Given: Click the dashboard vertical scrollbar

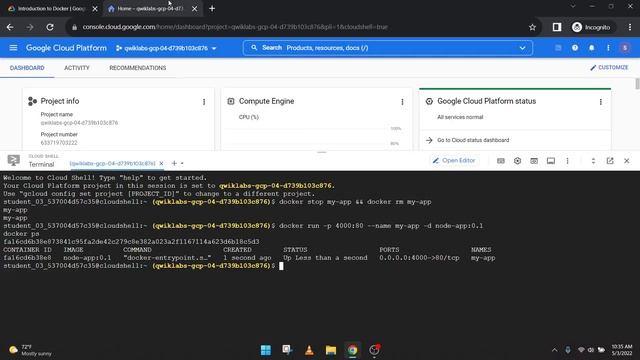Looking at the screenshot, I should [637, 84].
